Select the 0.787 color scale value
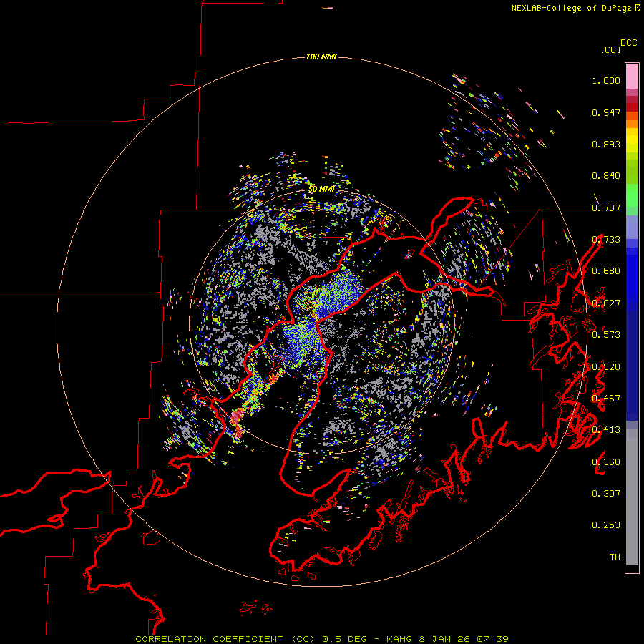The width and height of the screenshot is (644, 644). tap(606, 208)
